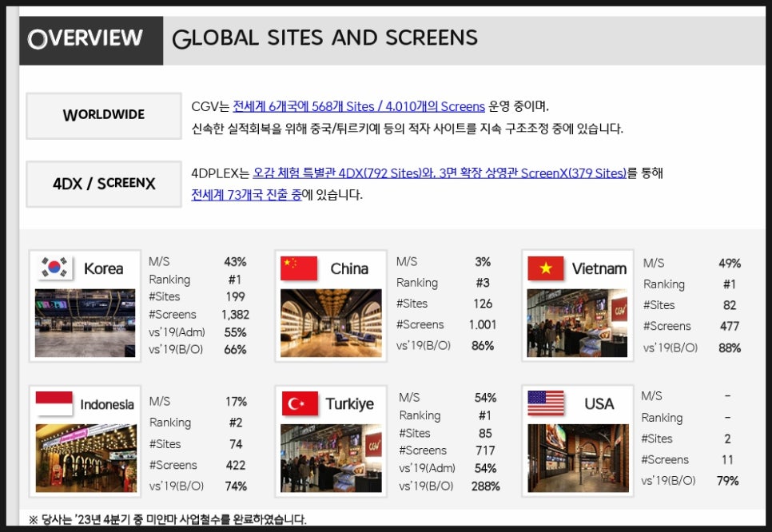Viewport: 772px width, 532px height.
Task: Open the Korea cinema lobby photo
Action: pos(86,323)
